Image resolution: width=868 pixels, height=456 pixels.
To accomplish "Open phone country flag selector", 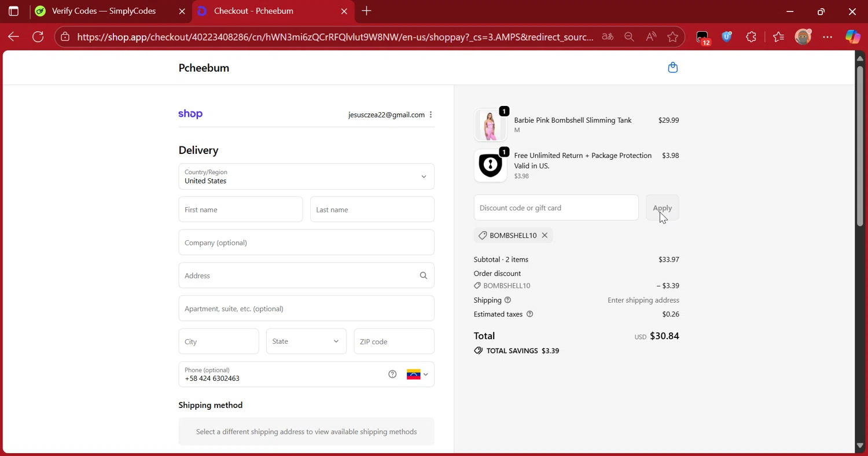I will pyautogui.click(x=417, y=374).
